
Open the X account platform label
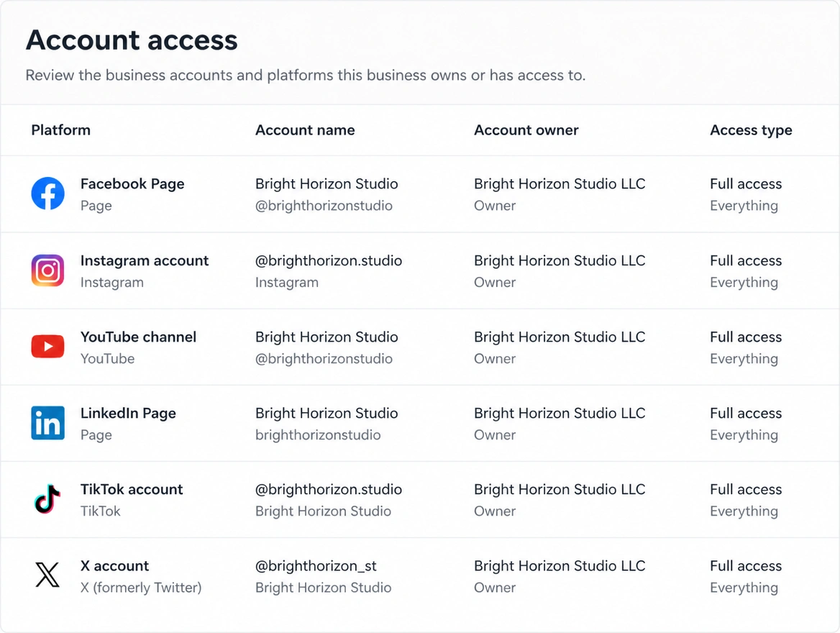pyautogui.click(x=114, y=566)
